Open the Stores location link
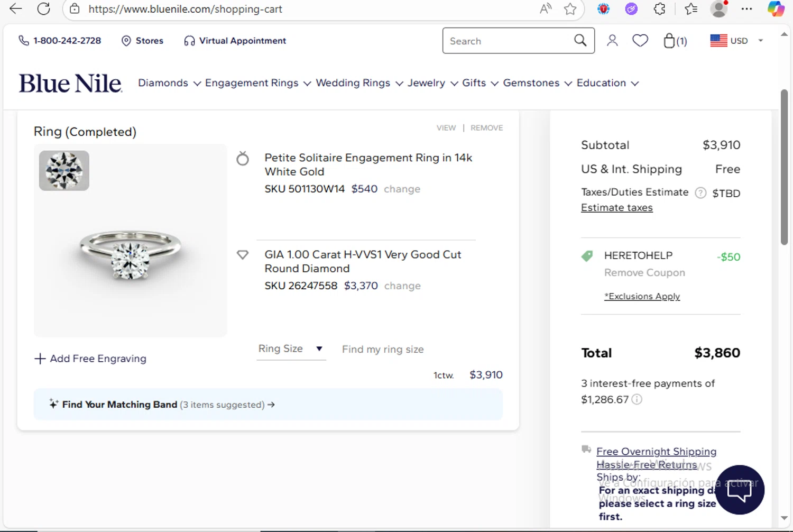 click(142, 41)
